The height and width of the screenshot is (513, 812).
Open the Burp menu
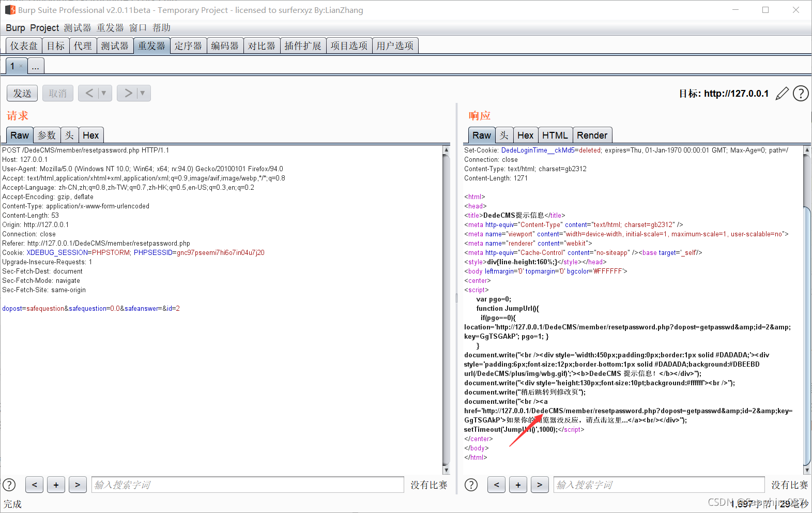tap(16, 28)
